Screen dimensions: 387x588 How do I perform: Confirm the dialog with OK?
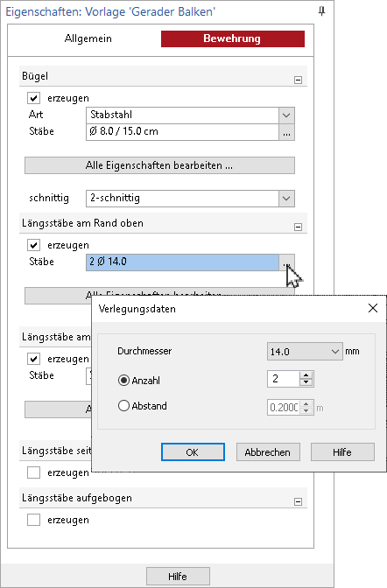pos(193,451)
